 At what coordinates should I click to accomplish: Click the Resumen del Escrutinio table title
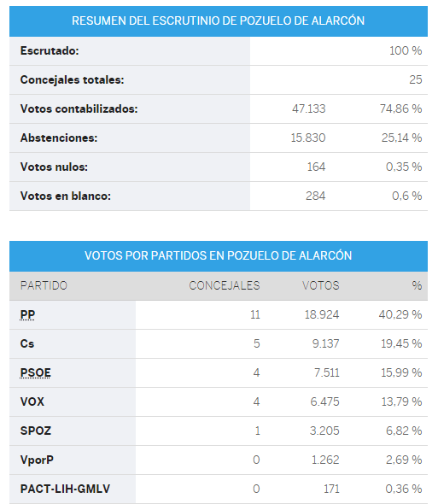tap(219, 21)
